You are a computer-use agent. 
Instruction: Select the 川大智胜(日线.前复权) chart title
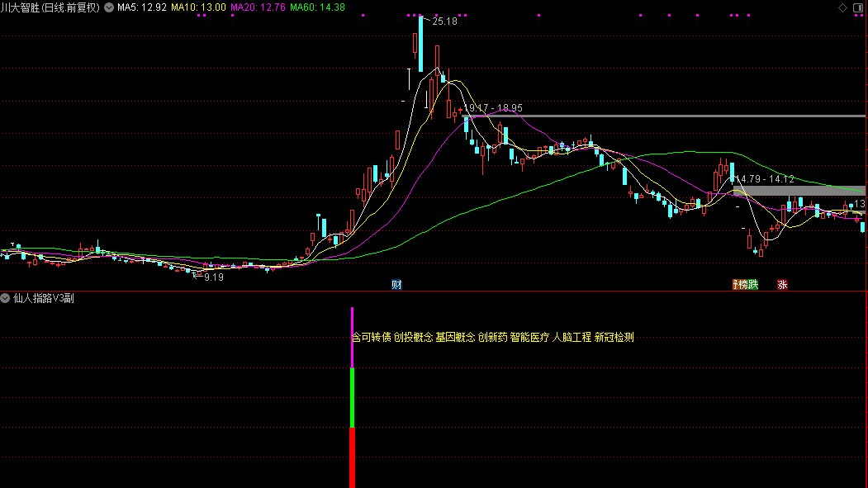click(50, 7)
